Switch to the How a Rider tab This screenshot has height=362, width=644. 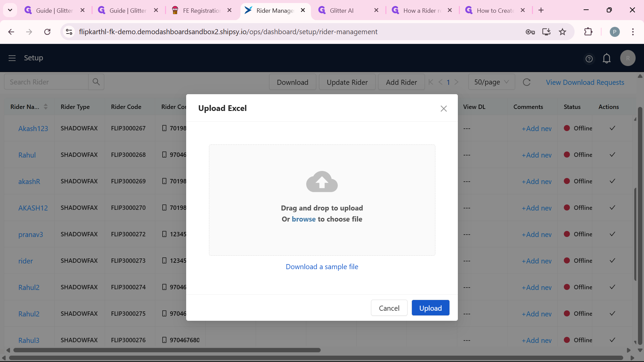tap(422, 10)
